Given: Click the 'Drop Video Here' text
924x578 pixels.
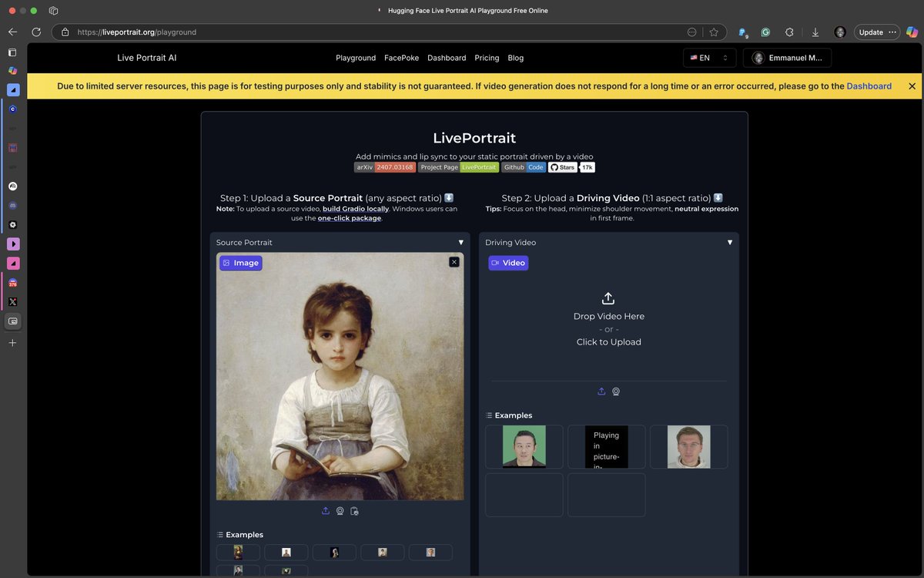Looking at the screenshot, I should (x=608, y=316).
